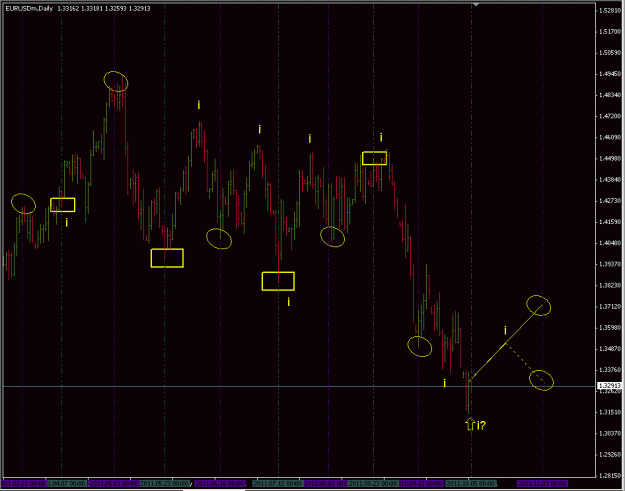Click the 2011.05.01 00:00 date label

click(x=114, y=483)
